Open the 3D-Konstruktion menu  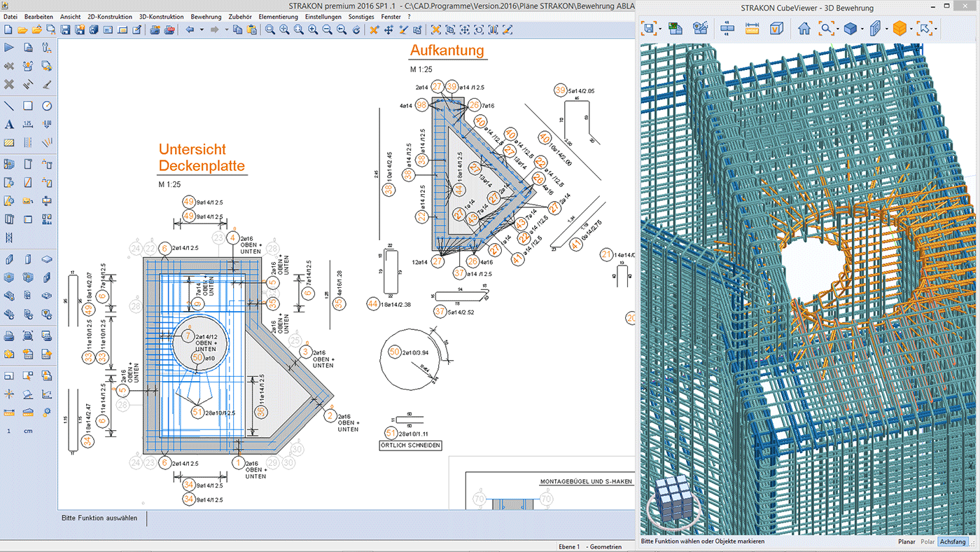pyautogui.click(x=161, y=17)
